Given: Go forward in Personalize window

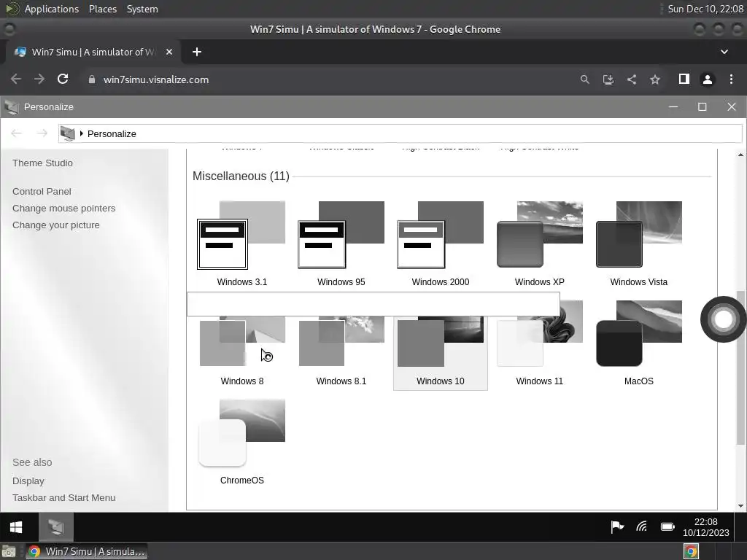Looking at the screenshot, I should tap(42, 133).
